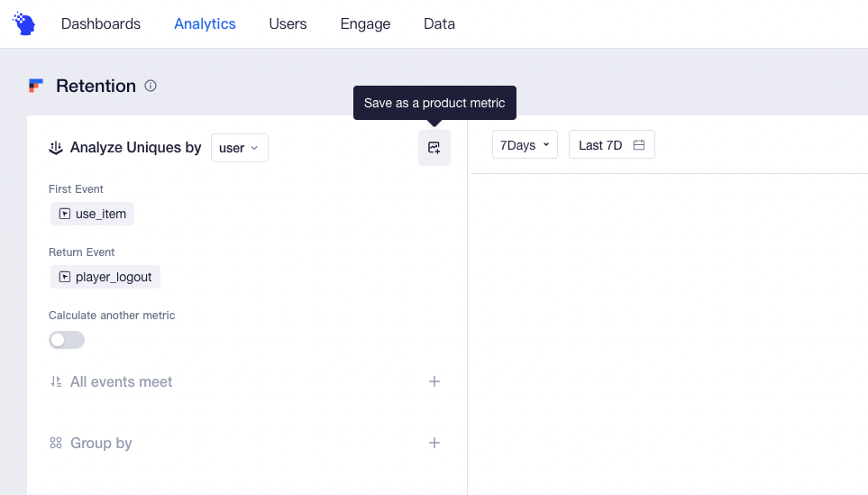Open the Retention info icon
The height and width of the screenshot is (495, 868).
point(151,86)
